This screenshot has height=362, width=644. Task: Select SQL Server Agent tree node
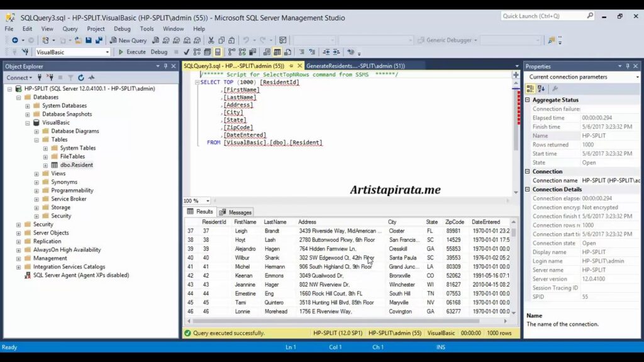pos(81,275)
